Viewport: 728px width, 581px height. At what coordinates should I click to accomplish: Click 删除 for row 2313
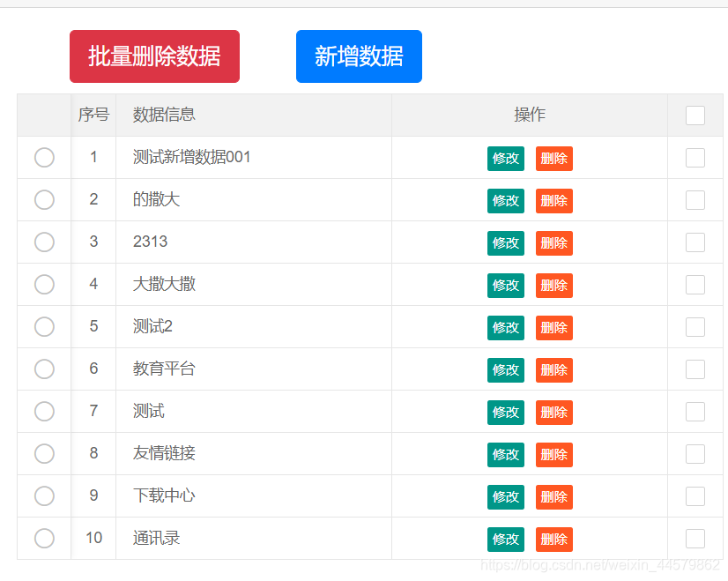click(x=553, y=243)
